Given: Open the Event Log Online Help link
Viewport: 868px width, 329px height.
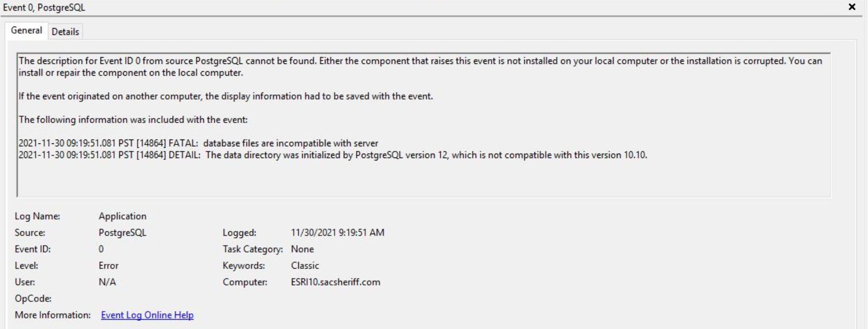Looking at the screenshot, I should tap(147, 315).
